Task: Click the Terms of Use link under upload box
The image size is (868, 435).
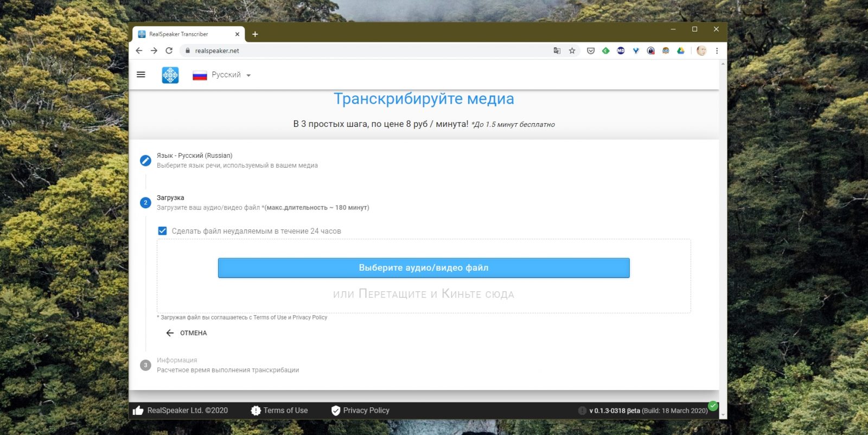Action: coord(270,317)
